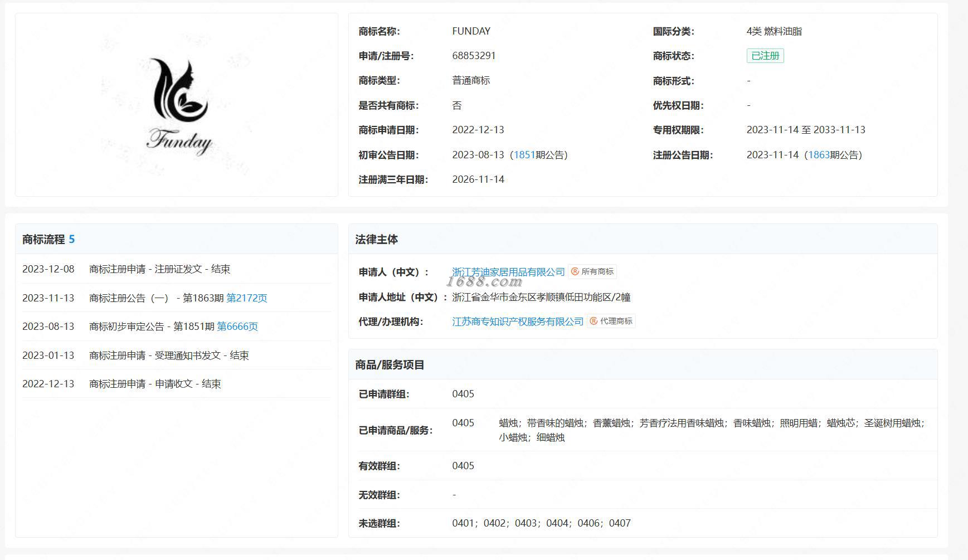
Task: Open agency 江苏商专知识产权服务有限公司 link
Action: point(518,322)
